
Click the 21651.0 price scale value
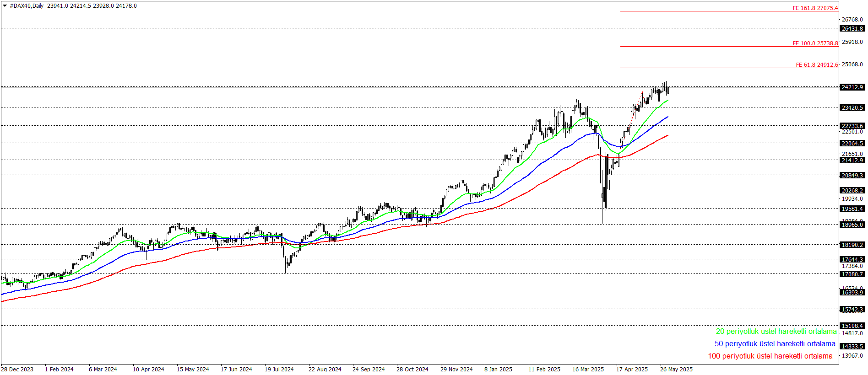pos(852,154)
